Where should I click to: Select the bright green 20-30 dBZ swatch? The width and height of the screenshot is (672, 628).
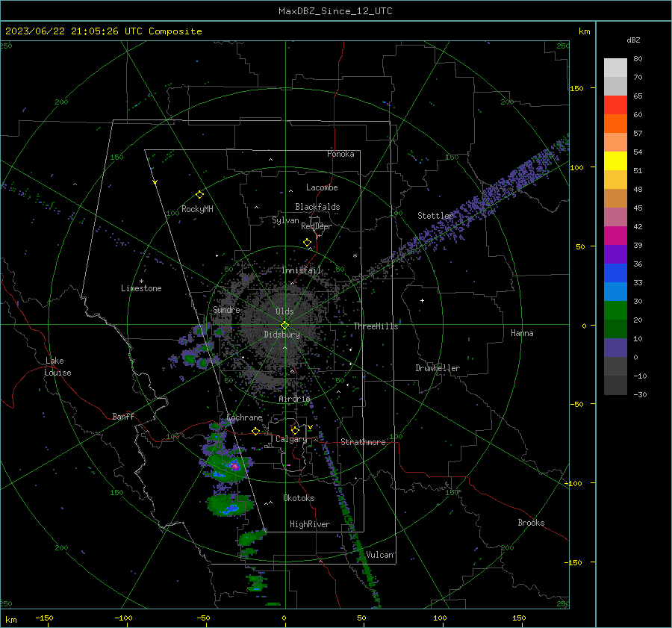point(615,311)
